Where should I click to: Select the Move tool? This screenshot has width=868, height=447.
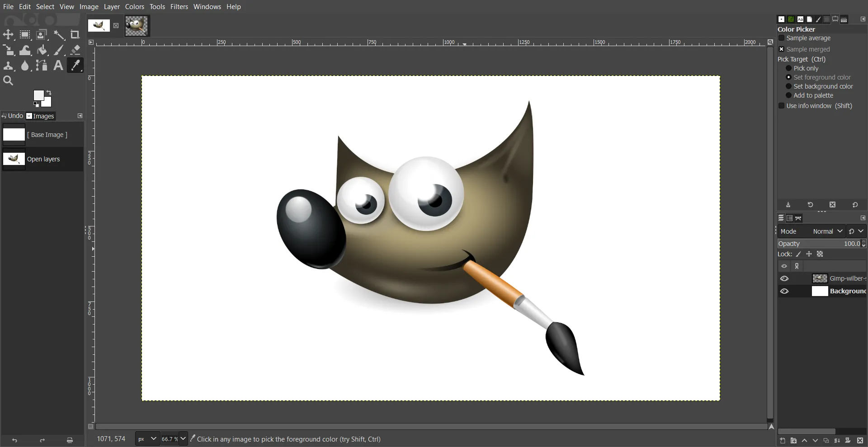[x=8, y=34]
